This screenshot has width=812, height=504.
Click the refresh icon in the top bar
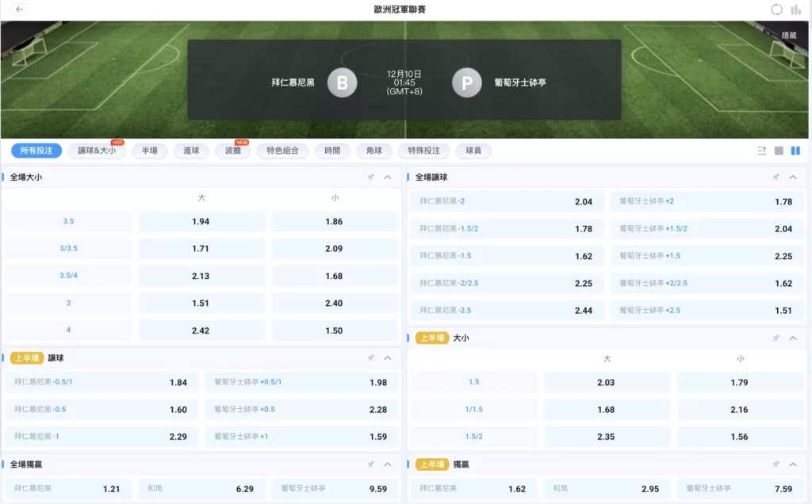click(x=777, y=10)
